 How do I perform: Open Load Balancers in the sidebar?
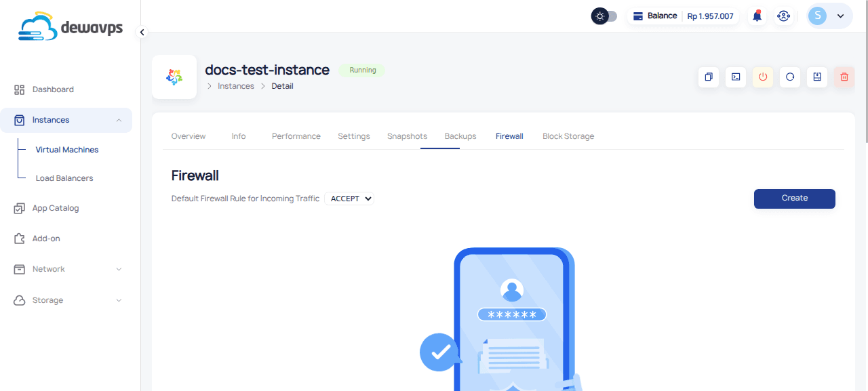pyautogui.click(x=64, y=178)
